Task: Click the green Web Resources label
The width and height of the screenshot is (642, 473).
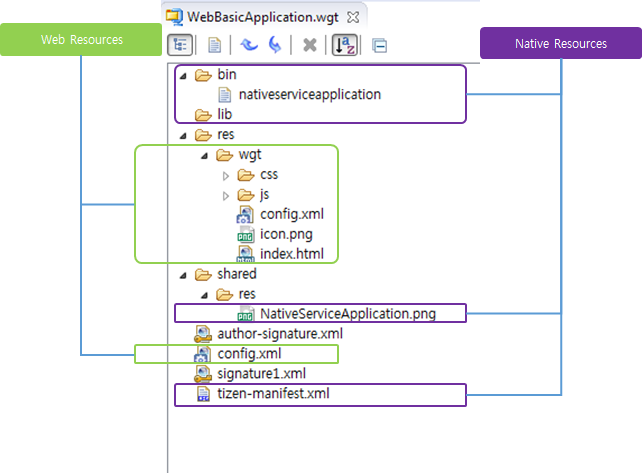Action: coord(81,40)
